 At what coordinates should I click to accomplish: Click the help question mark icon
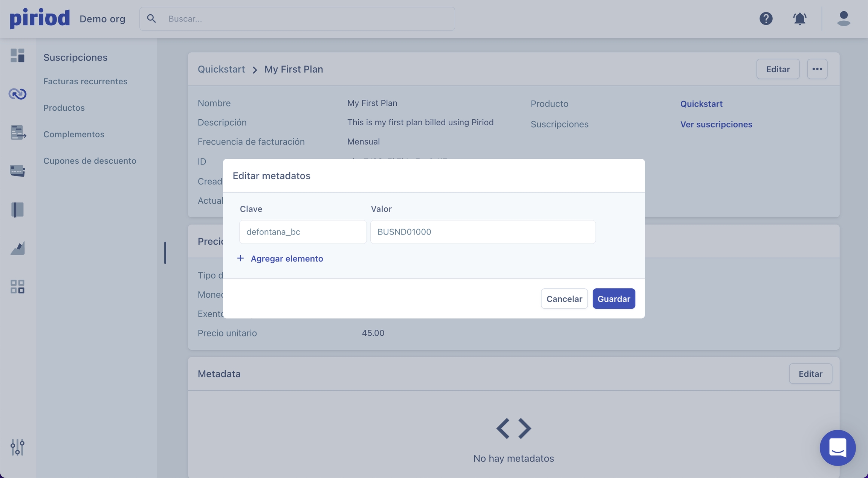(766, 18)
